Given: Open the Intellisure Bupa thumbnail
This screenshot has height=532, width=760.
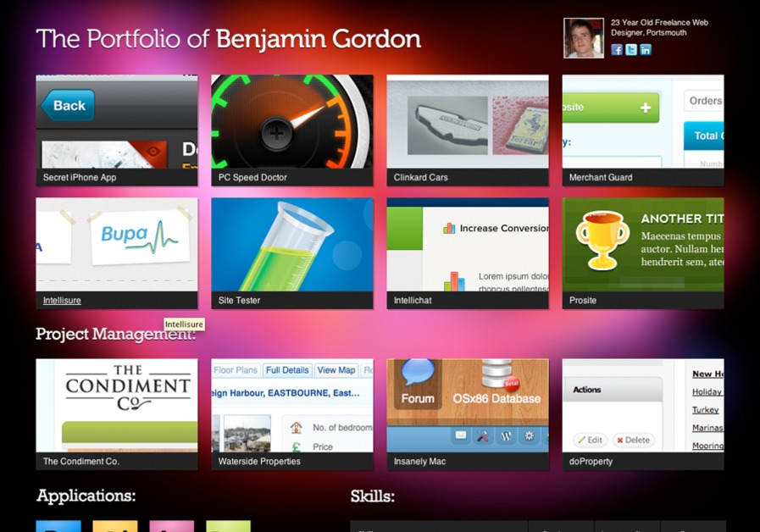Looking at the screenshot, I should point(117,245).
